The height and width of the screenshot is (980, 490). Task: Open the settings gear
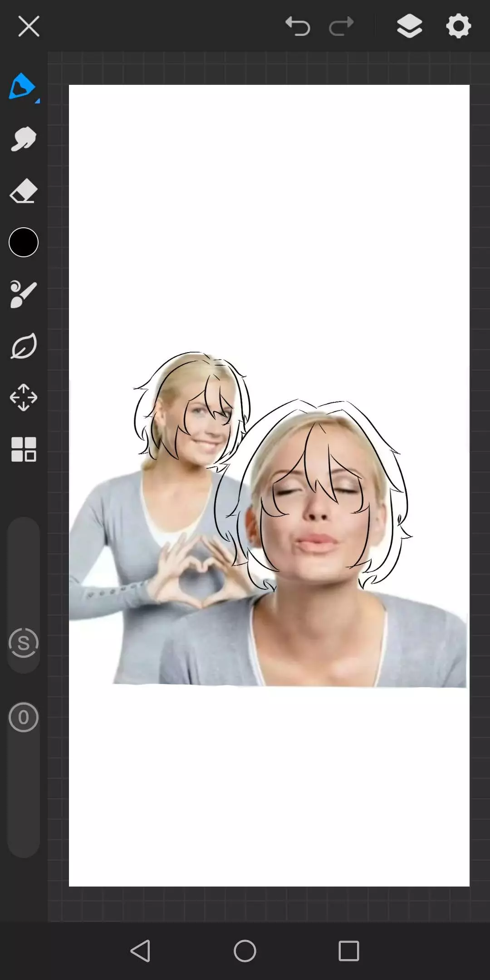click(x=458, y=26)
